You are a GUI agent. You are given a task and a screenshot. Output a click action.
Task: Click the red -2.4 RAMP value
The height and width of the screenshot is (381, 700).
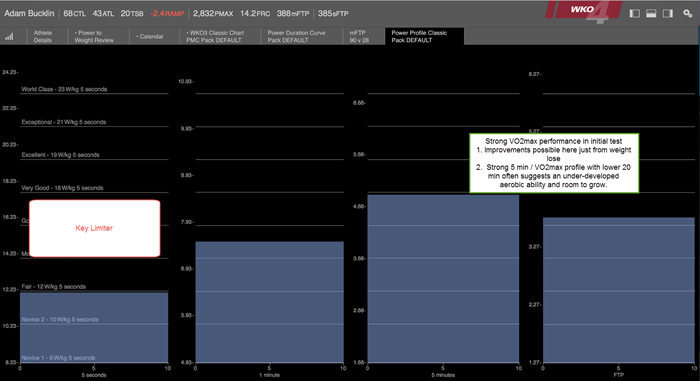[x=167, y=13]
